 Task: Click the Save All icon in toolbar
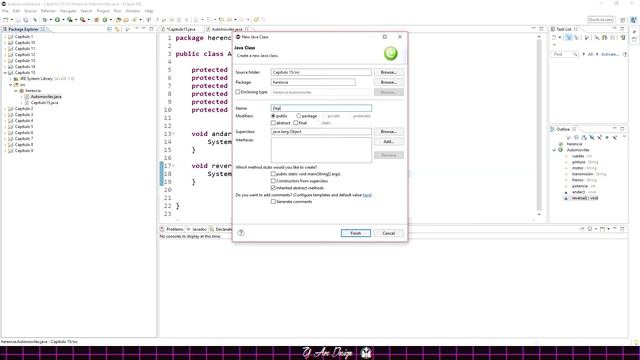click(x=26, y=20)
